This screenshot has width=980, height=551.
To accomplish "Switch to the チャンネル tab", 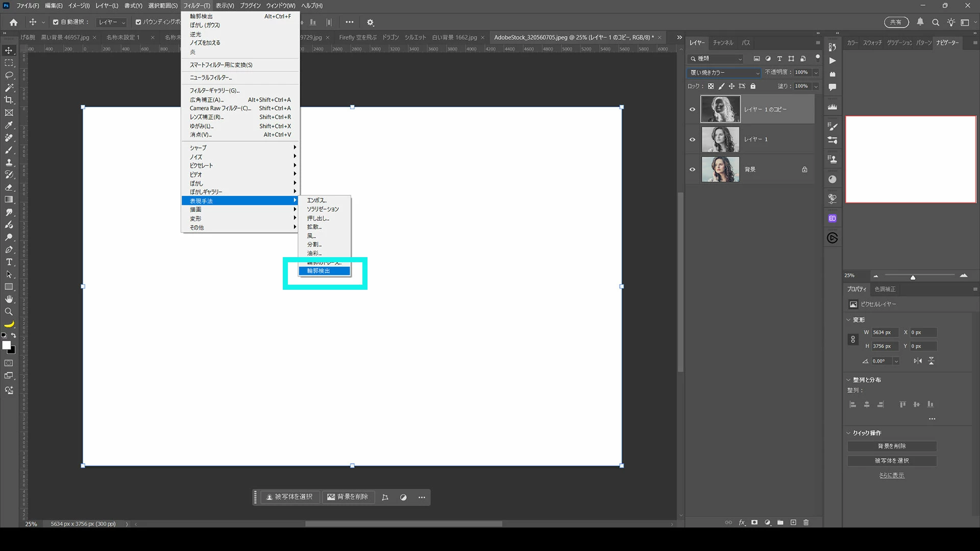I will point(723,43).
